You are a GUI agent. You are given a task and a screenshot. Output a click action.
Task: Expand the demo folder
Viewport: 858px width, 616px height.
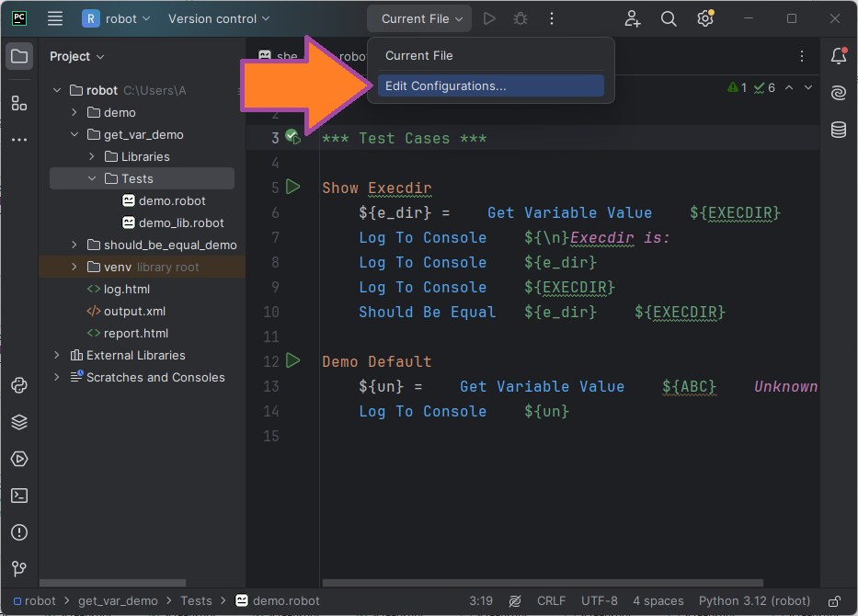pos(74,113)
